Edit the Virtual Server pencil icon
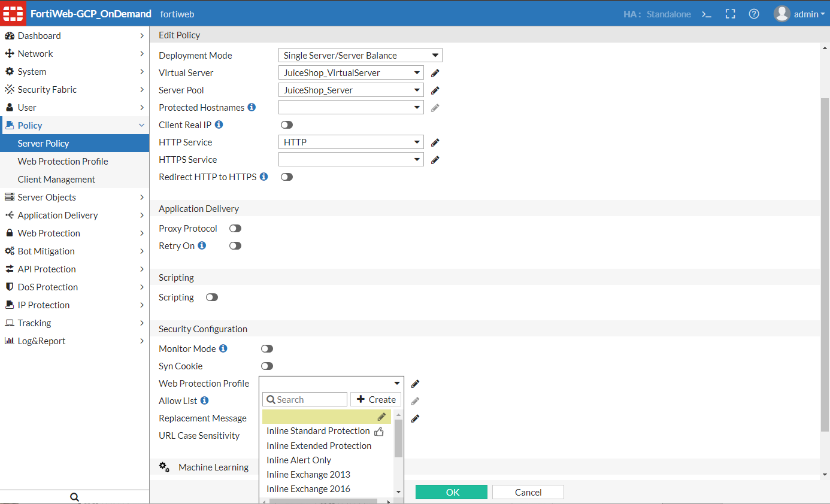Image resolution: width=830 pixels, height=504 pixels. click(x=435, y=73)
